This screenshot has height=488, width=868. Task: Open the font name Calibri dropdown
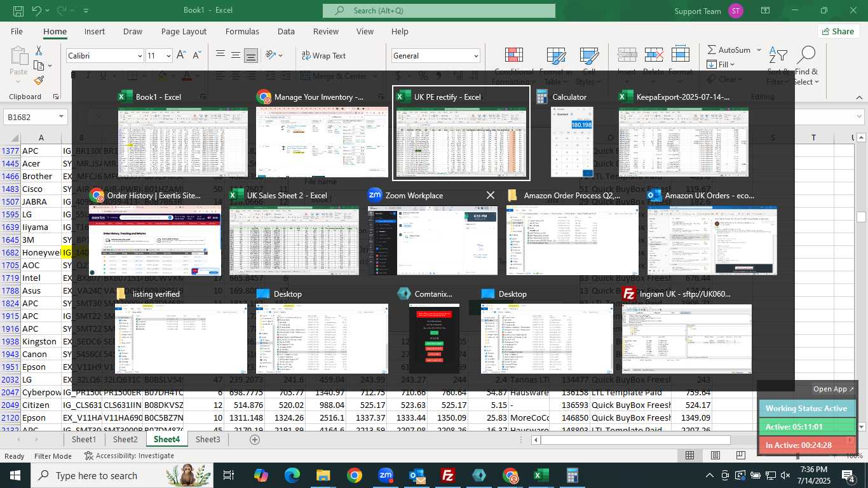(140, 56)
